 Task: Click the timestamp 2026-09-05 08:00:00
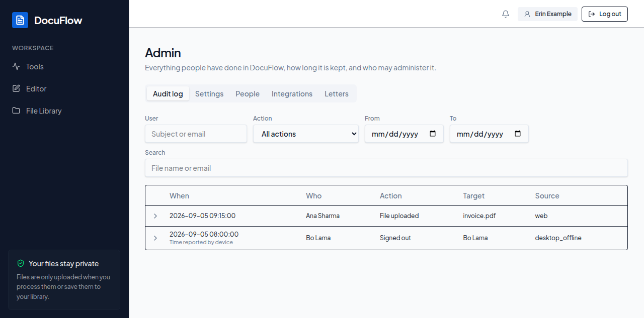(204, 234)
